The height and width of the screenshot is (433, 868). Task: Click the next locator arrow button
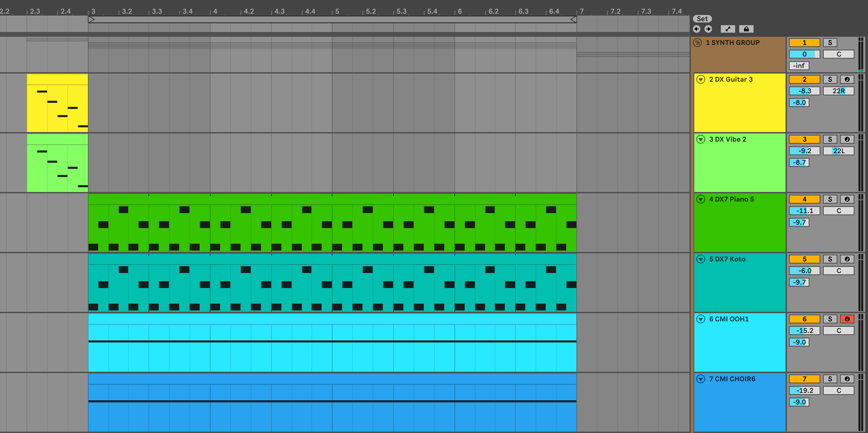(708, 29)
